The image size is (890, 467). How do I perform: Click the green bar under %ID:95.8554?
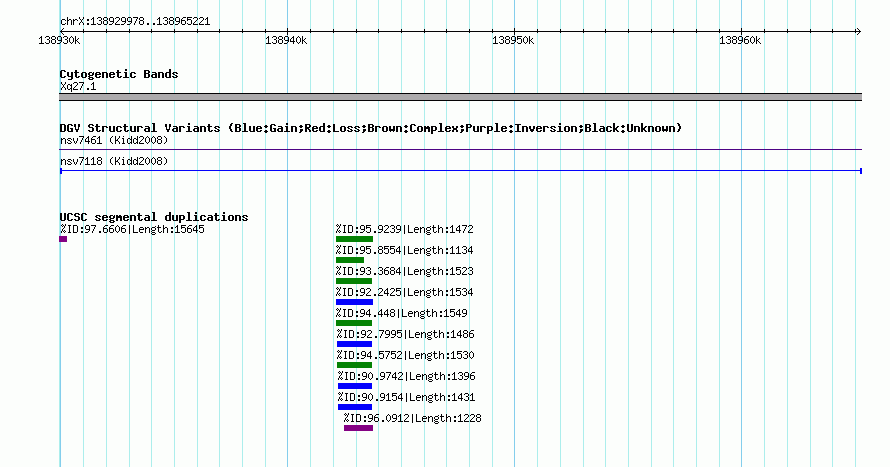point(350,260)
